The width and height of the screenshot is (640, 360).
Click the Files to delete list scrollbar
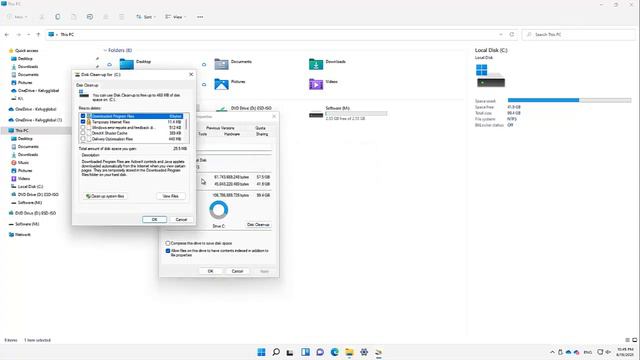pos(187,127)
